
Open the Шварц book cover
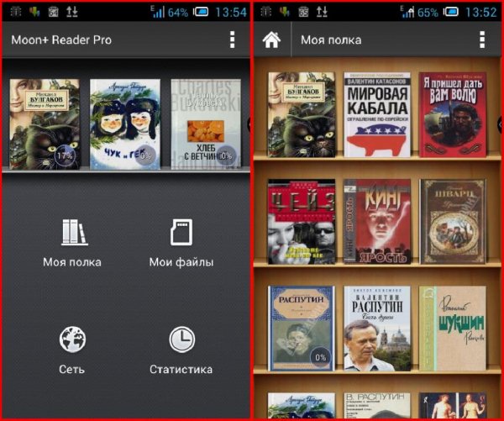[x=453, y=222]
